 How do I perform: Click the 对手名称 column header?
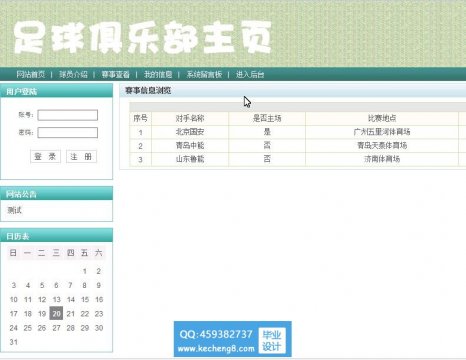(190, 118)
